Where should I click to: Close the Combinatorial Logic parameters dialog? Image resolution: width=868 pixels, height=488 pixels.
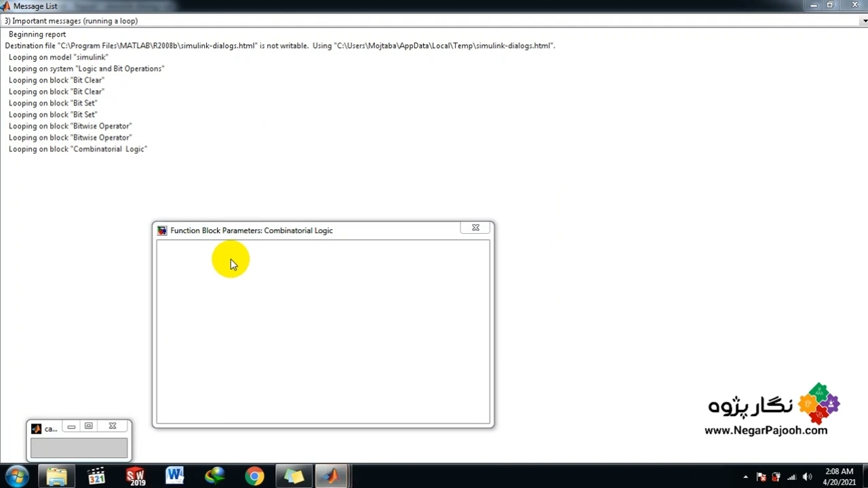(475, 228)
